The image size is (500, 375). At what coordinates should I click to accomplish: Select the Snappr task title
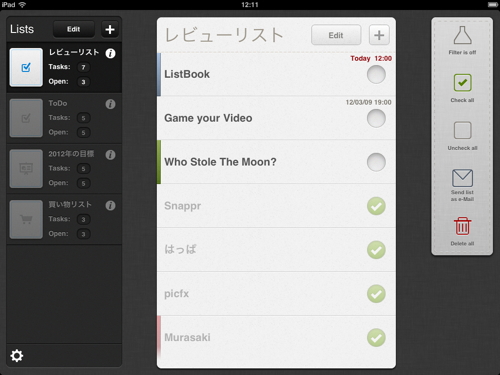pos(182,206)
